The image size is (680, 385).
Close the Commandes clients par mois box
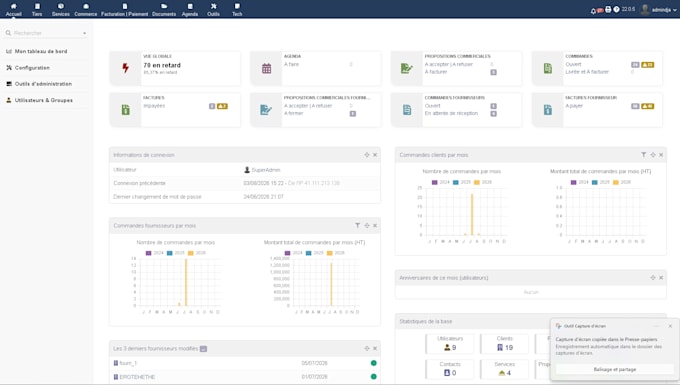(661, 155)
